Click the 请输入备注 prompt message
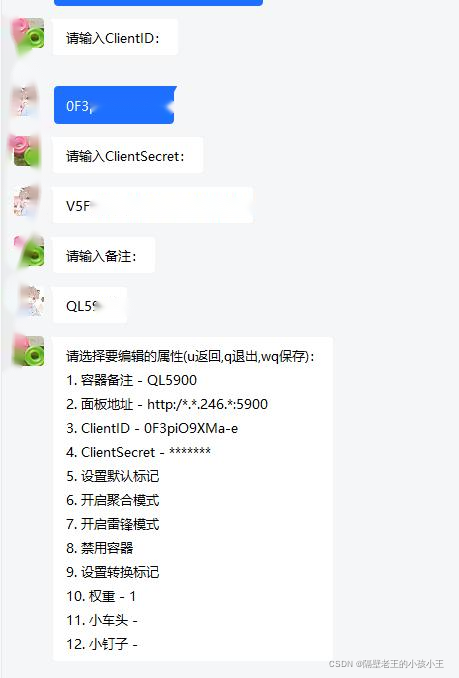 104,255
